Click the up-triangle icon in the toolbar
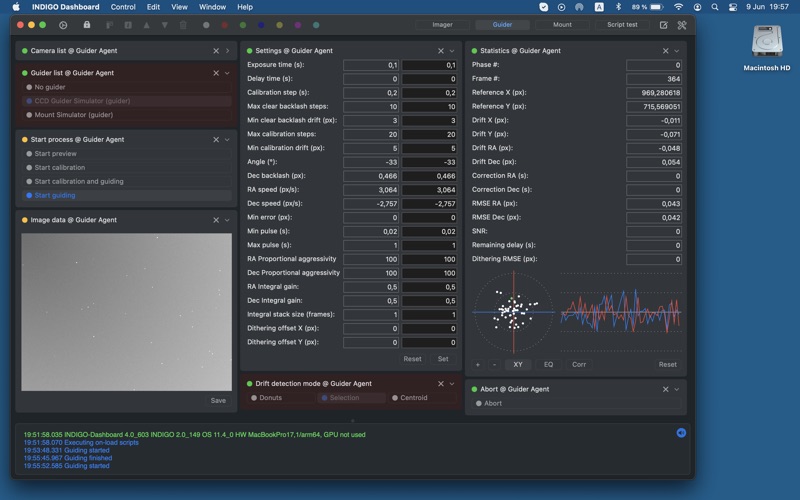The width and height of the screenshot is (800, 500). click(146, 25)
